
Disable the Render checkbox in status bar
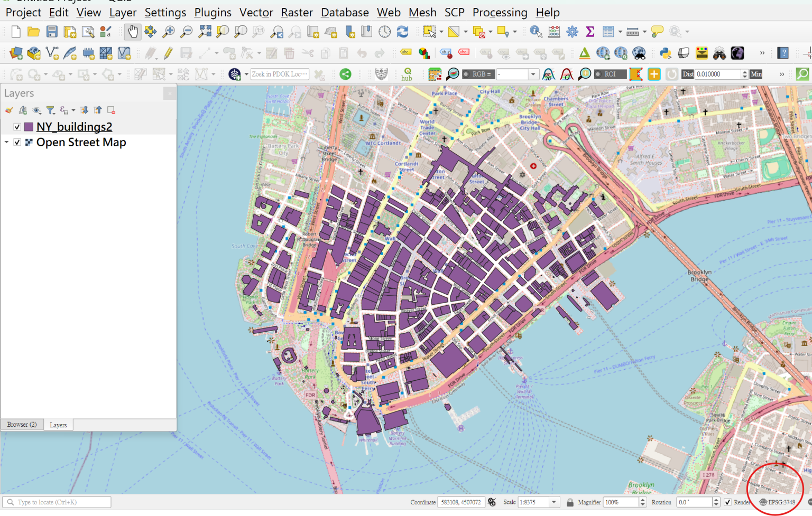coord(728,502)
